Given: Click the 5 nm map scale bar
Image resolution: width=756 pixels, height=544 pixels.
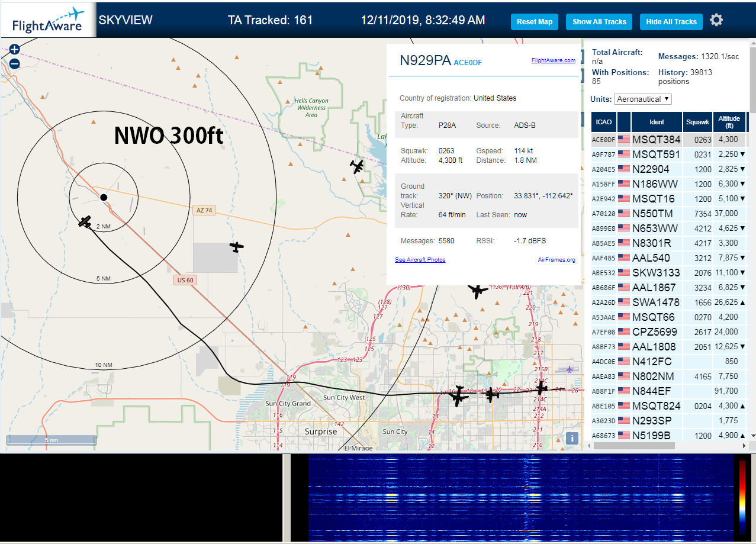Looking at the screenshot, I should [52, 440].
